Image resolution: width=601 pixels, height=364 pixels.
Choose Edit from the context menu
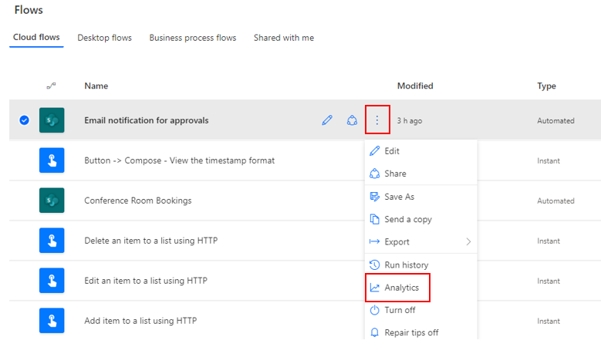[x=420, y=151]
